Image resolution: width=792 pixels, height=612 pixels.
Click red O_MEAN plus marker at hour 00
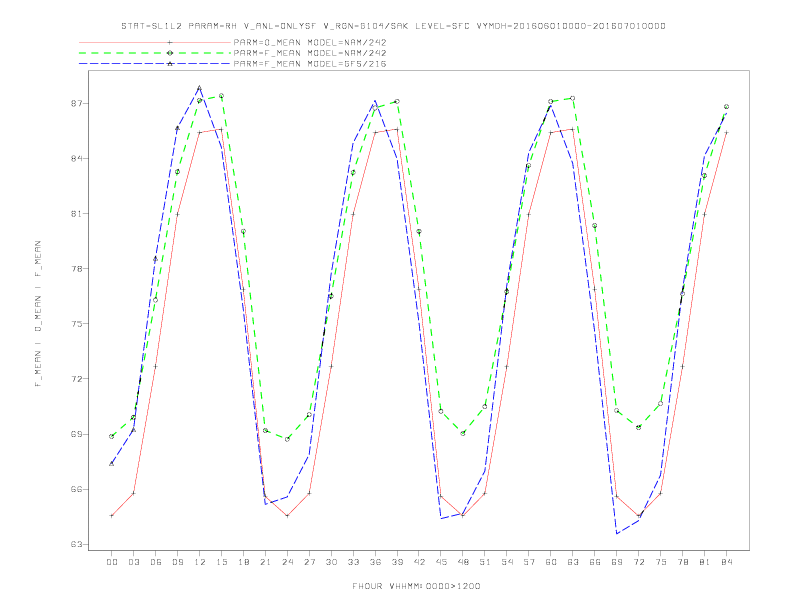click(x=112, y=516)
